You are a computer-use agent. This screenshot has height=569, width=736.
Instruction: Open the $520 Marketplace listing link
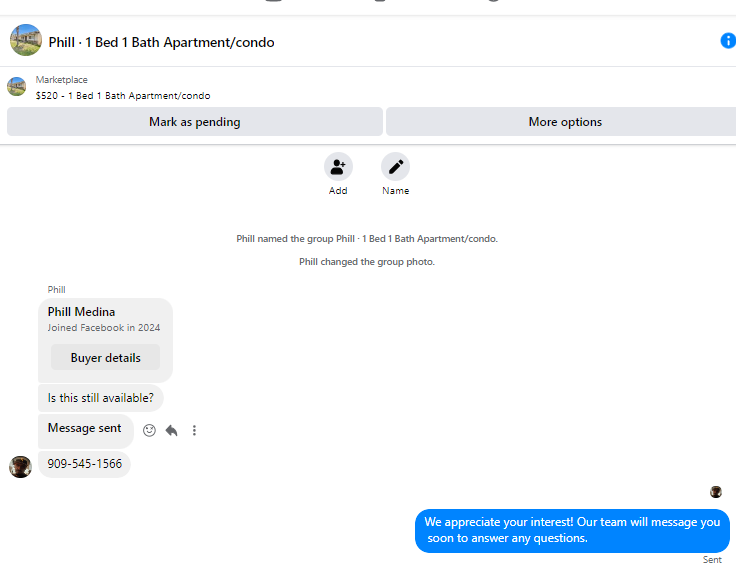123,96
